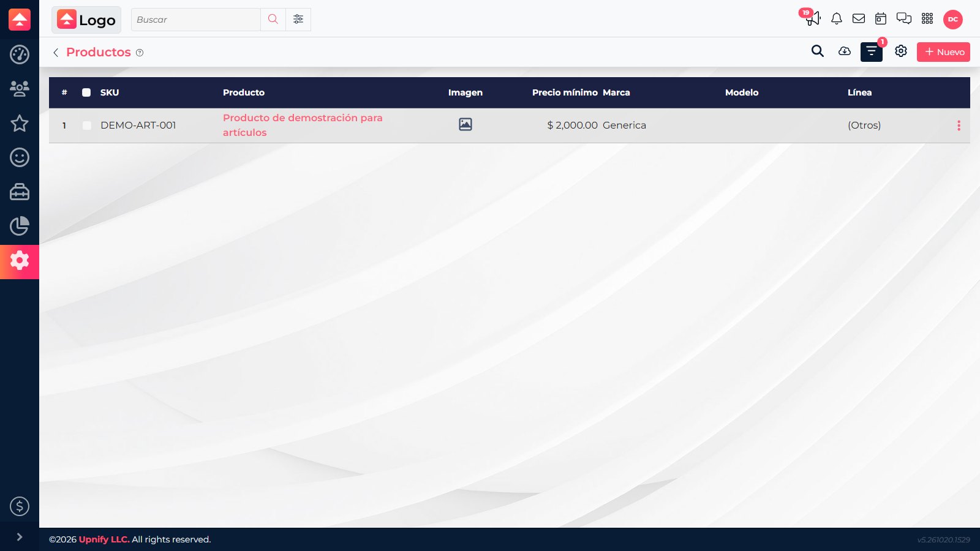Open the filter button with badge 1
Image resolution: width=980 pixels, height=551 pixels.
872,52
